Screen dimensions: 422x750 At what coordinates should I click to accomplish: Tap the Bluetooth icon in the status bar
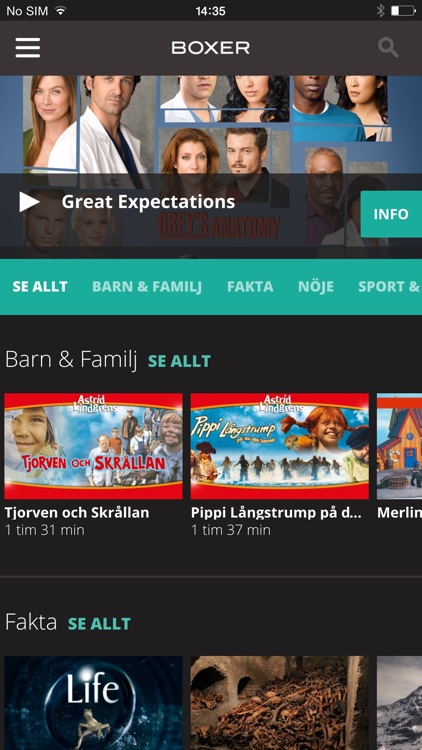pyautogui.click(x=380, y=11)
